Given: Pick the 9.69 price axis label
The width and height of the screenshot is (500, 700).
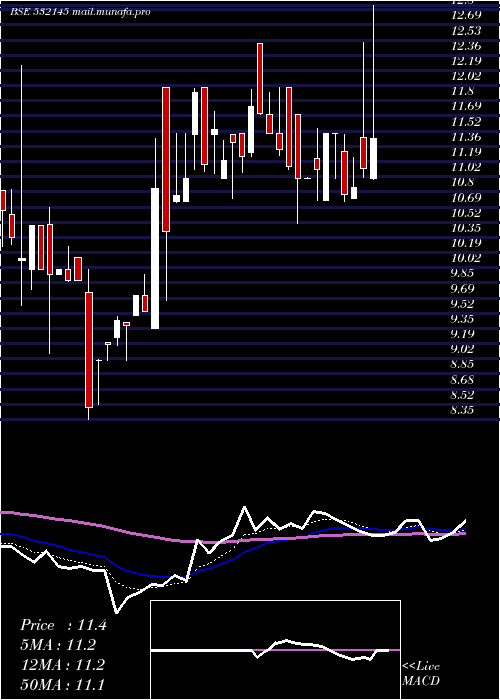Looking at the screenshot, I should (462, 288).
